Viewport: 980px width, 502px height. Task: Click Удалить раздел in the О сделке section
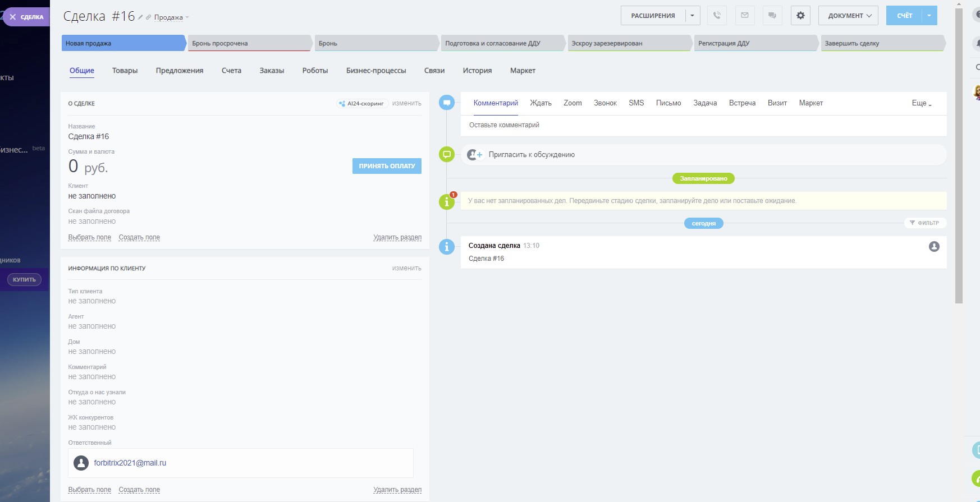click(x=397, y=237)
